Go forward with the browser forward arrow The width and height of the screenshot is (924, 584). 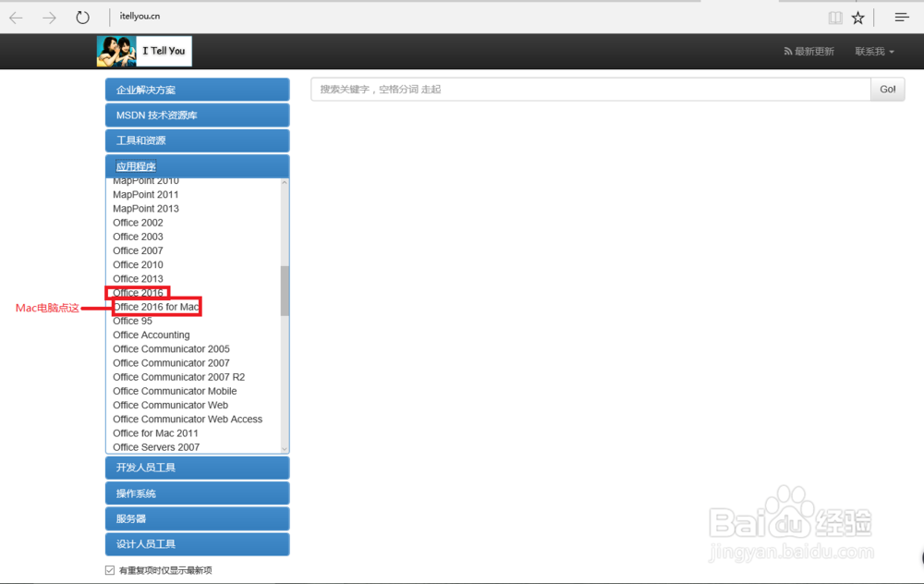pyautogui.click(x=50, y=18)
